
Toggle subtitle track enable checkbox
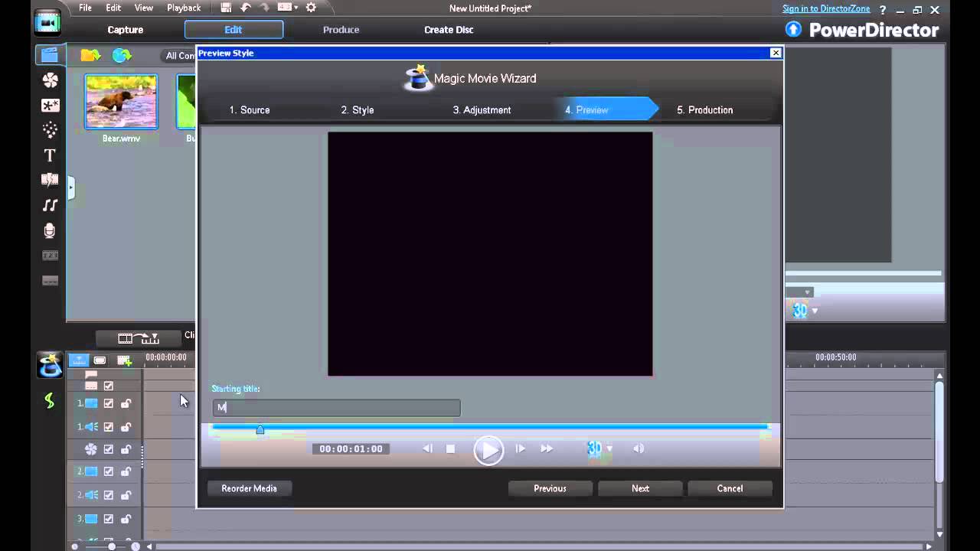(109, 386)
